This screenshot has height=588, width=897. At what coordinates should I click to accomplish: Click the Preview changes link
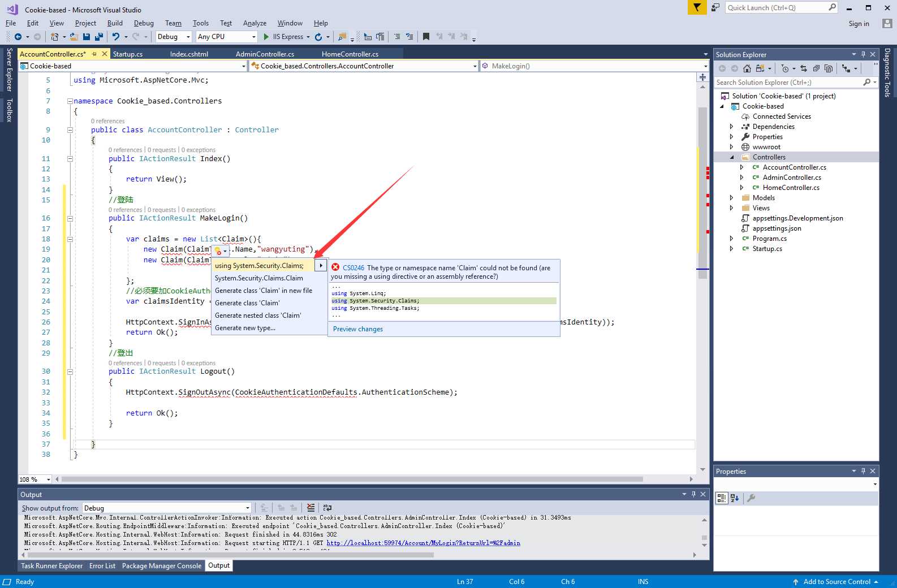pos(358,329)
